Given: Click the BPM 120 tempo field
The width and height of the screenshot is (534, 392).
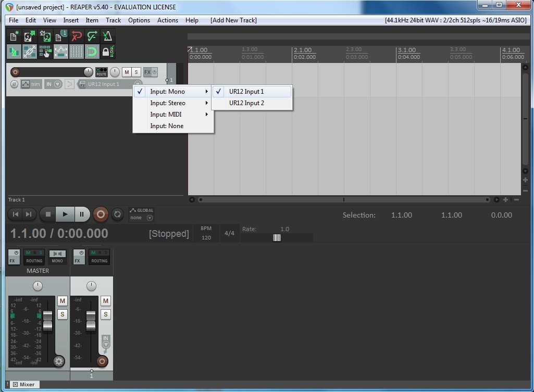Looking at the screenshot, I should tap(206, 233).
